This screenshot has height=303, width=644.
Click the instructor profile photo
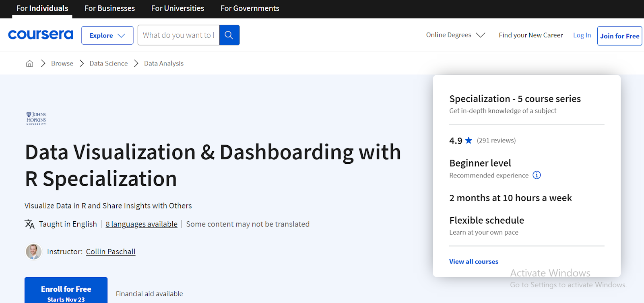pyautogui.click(x=34, y=251)
